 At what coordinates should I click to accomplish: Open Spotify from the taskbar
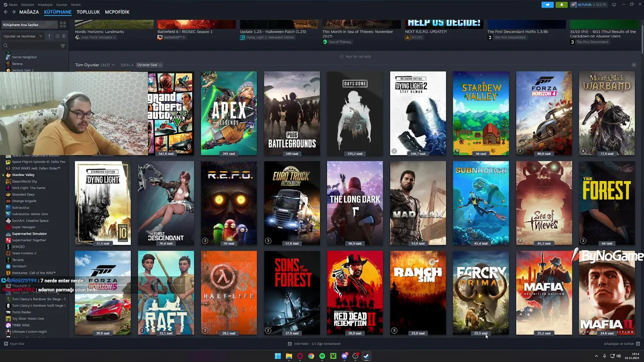pyautogui.click(x=322, y=356)
